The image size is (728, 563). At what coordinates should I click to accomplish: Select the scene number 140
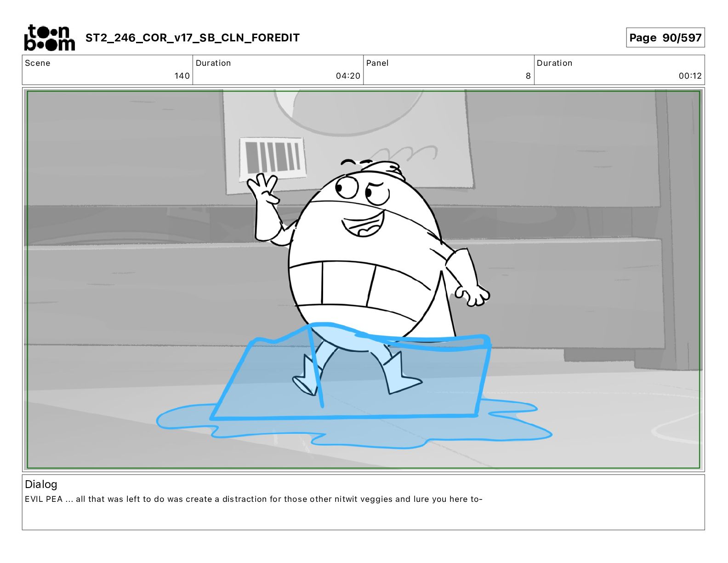(x=182, y=76)
